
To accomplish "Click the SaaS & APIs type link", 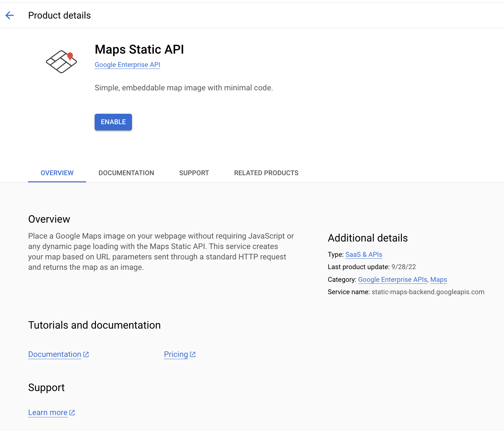I will (x=364, y=255).
